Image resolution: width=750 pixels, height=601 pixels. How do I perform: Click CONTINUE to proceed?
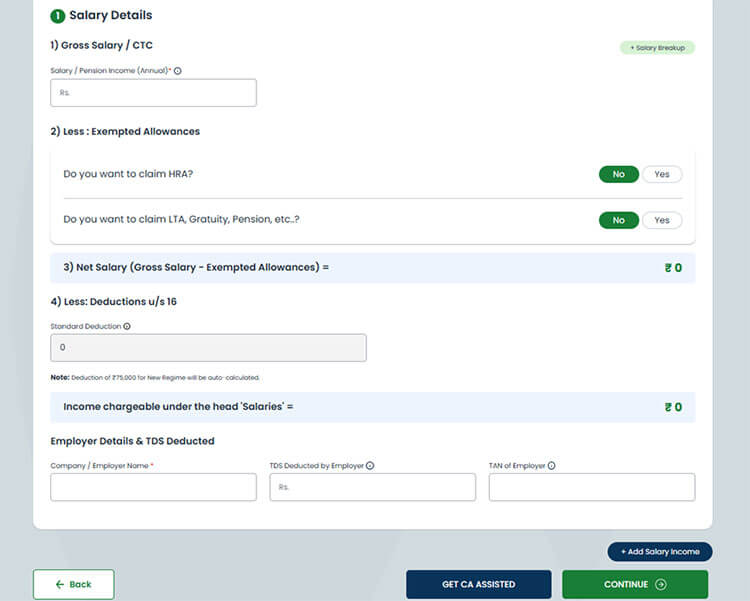635,584
